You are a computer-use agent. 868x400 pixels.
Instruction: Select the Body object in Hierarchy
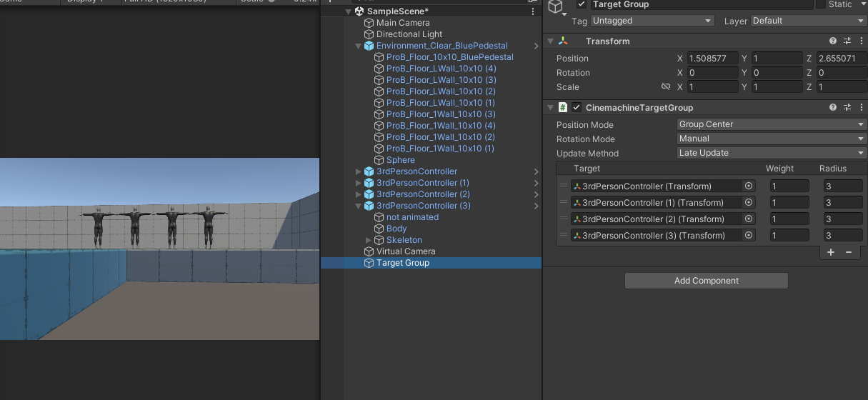tap(396, 229)
